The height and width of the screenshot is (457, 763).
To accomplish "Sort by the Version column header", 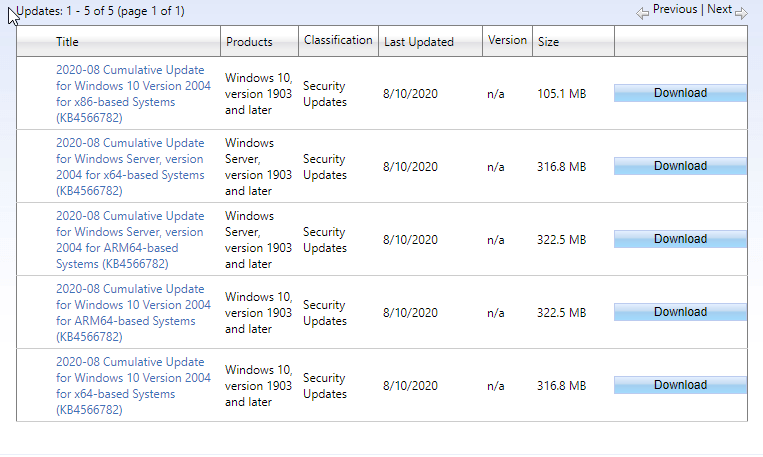I will 507,41.
